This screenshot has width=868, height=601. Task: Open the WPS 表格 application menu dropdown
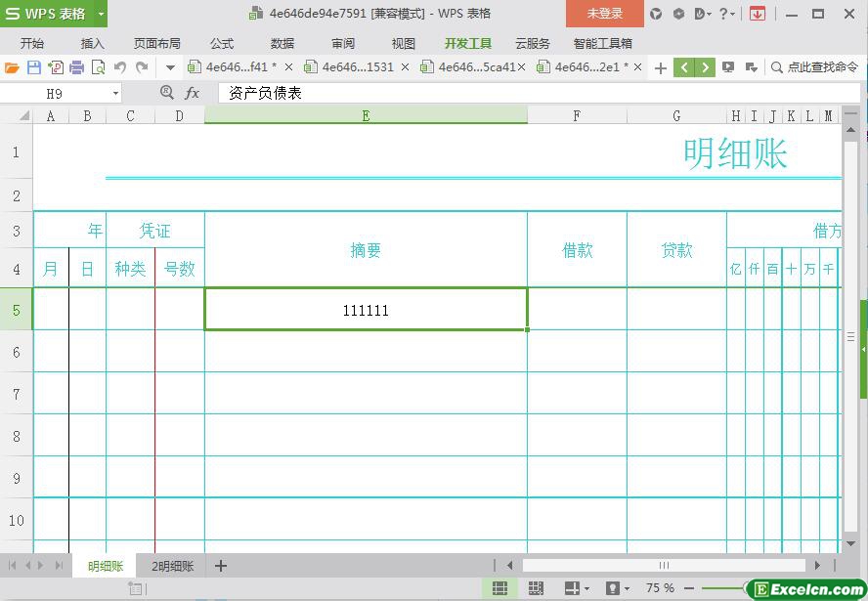click(x=101, y=14)
